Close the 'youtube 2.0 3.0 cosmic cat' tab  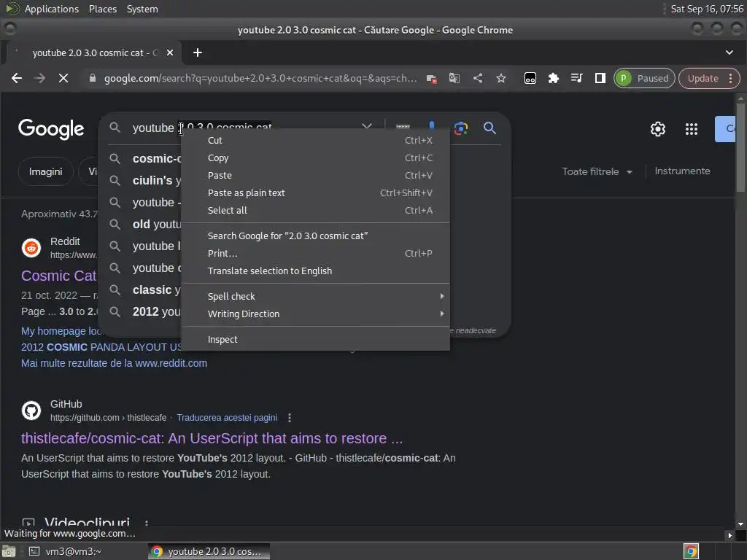[x=170, y=52]
